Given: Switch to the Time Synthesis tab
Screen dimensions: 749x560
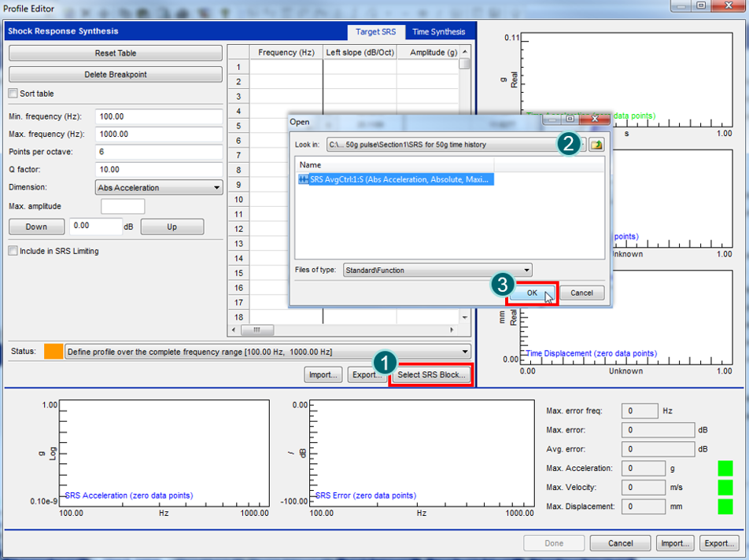Looking at the screenshot, I should tap(438, 32).
